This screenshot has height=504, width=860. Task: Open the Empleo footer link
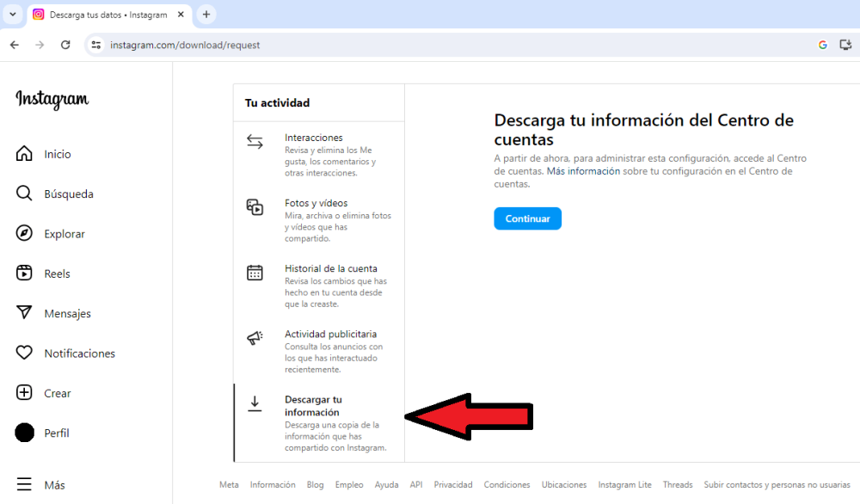(x=349, y=485)
